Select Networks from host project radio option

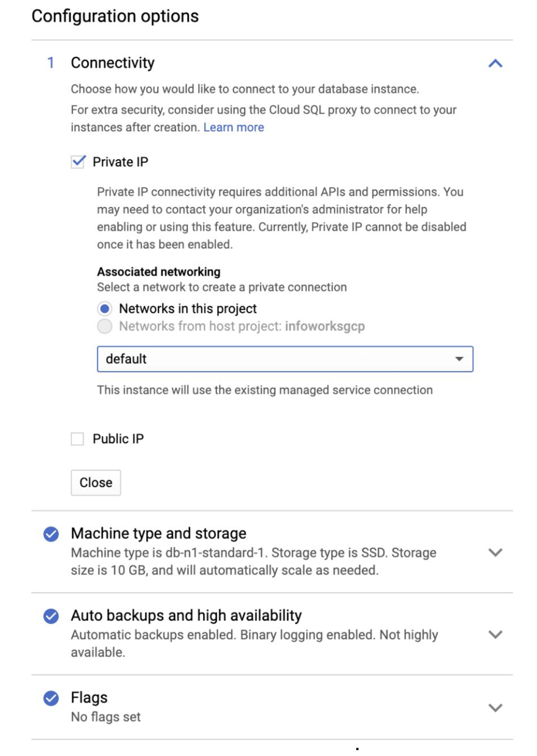pyautogui.click(x=104, y=326)
